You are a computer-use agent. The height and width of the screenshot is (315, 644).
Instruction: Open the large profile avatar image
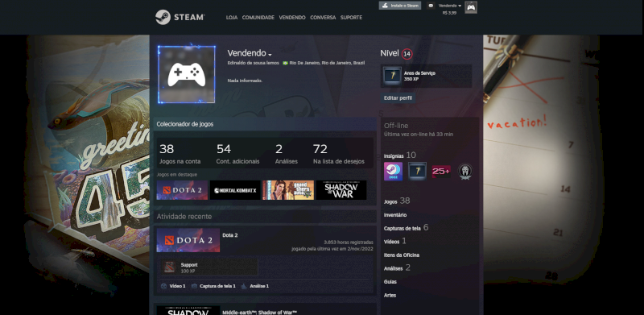(x=187, y=74)
